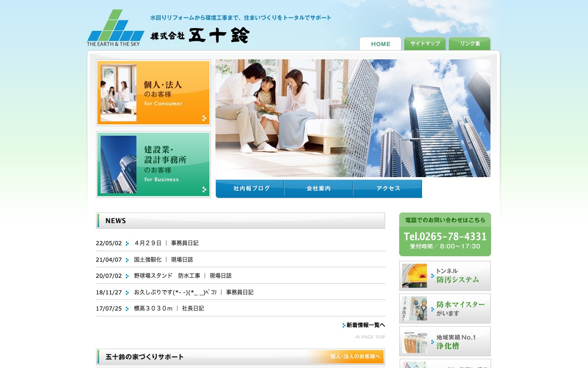
Task: Open the 国土強靭化 news entry
Action: point(148,259)
